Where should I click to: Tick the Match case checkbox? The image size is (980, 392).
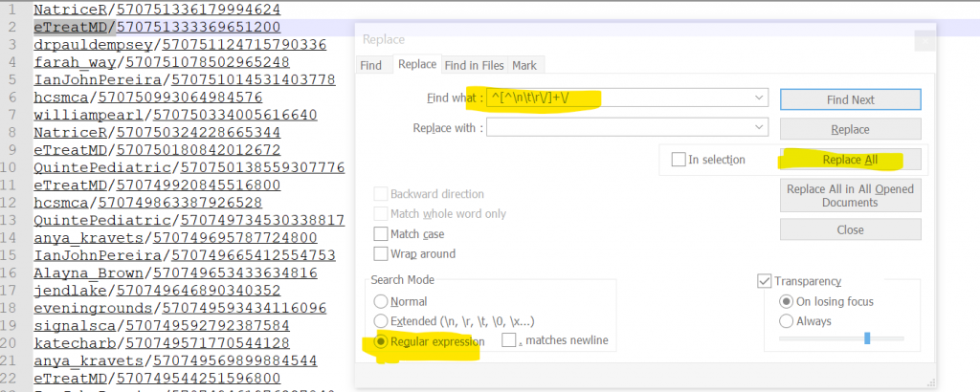[379, 234]
